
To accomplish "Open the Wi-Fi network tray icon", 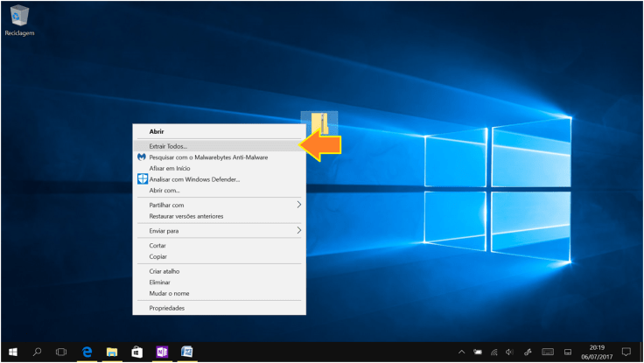I will pos(493,352).
